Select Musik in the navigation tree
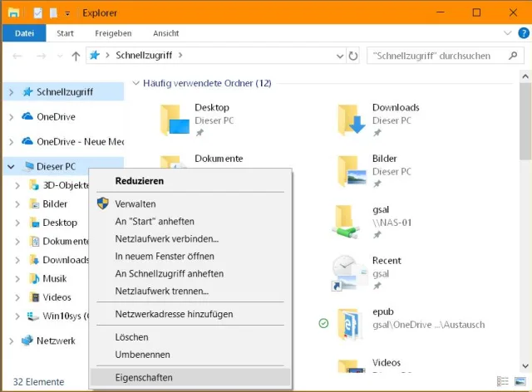This screenshot has height=392, width=532. pyautogui.click(x=54, y=278)
